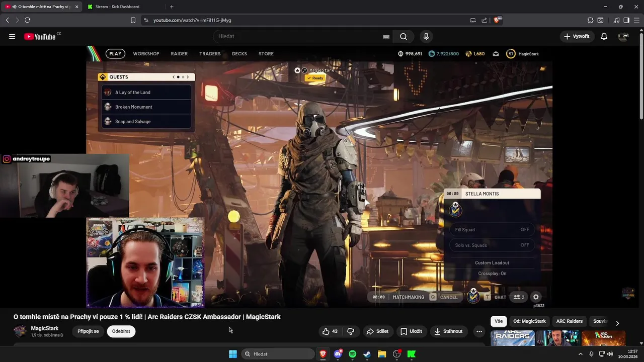The width and height of the screenshot is (644, 362).
Task: Click the video title text
Action: click(x=147, y=317)
